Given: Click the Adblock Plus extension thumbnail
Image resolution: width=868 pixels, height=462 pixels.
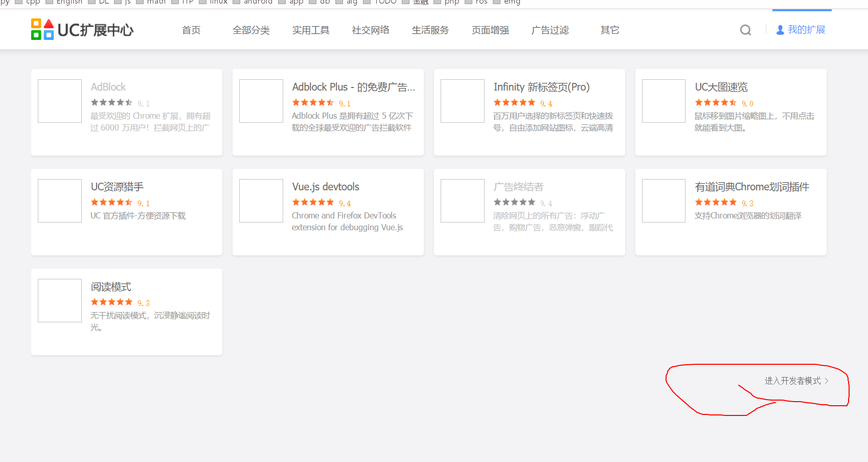Looking at the screenshot, I should click(261, 101).
